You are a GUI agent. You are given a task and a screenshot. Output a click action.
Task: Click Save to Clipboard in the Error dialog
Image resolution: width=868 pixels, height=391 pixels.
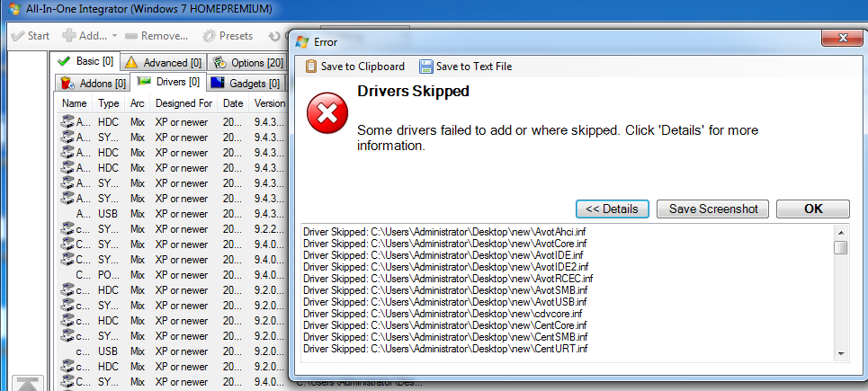click(x=354, y=66)
